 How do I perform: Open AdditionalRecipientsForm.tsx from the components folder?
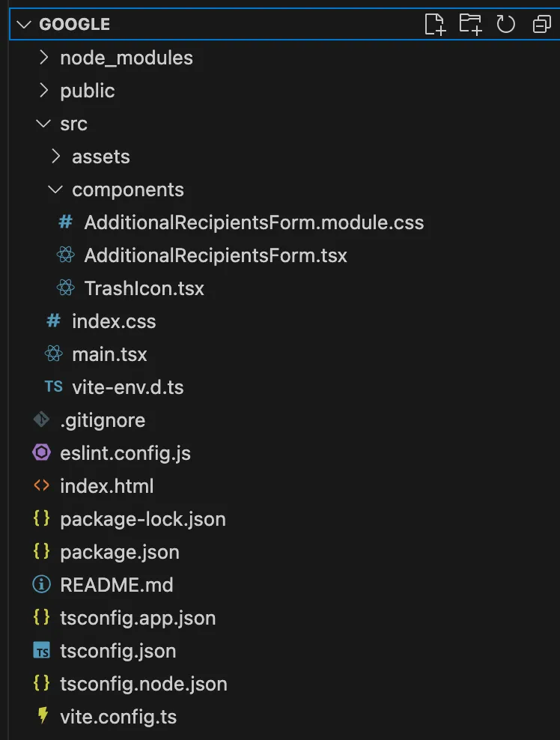coord(216,255)
